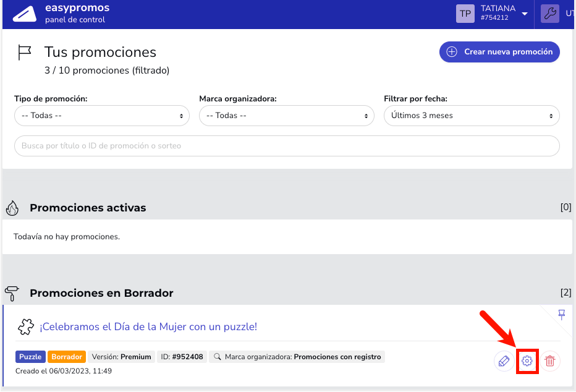Viewport: 576px width, 392px height.
Task: Click the TP user avatar
Action: coord(465,14)
